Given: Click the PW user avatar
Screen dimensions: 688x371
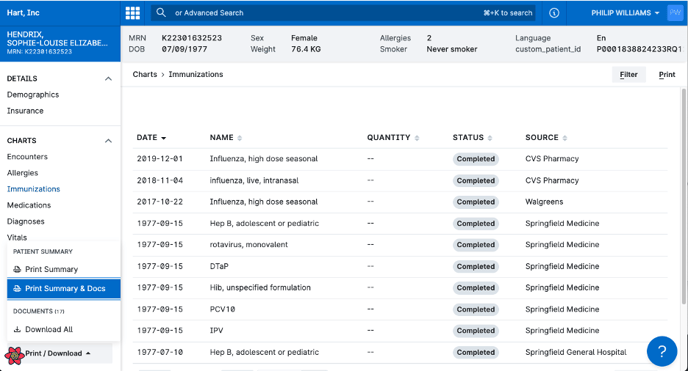Looking at the screenshot, I should pos(675,13).
